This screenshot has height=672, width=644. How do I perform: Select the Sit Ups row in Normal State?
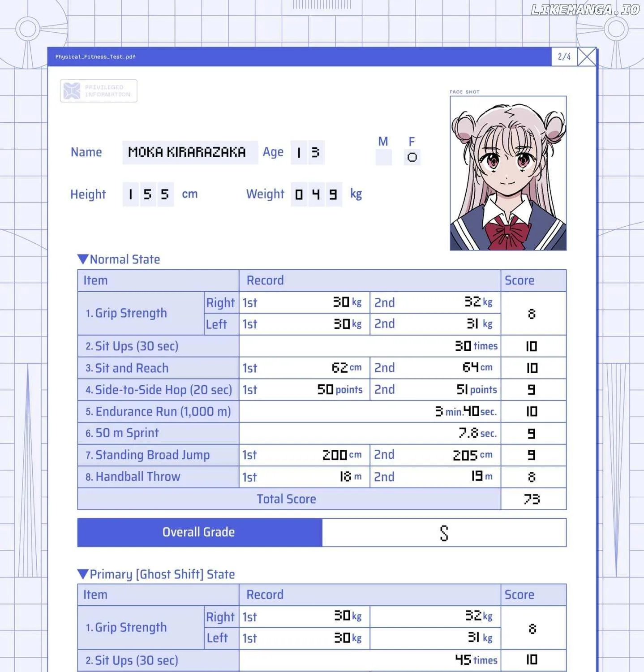pos(322,346)
